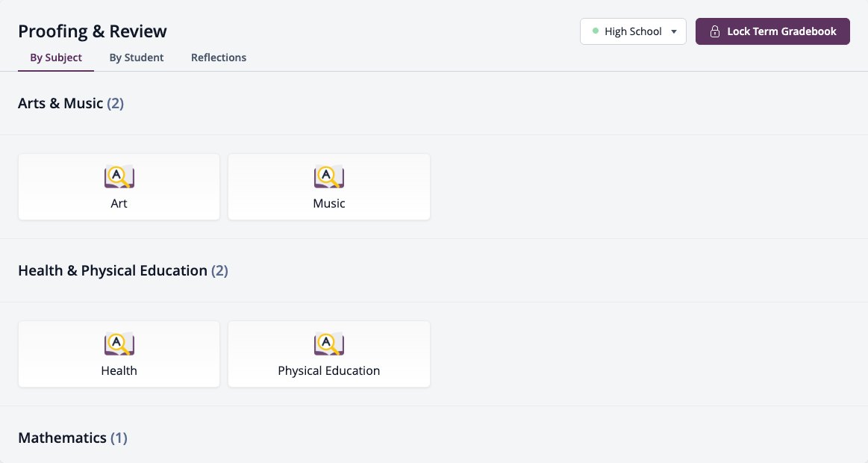Open the Music subject card
The width and height of the screenshot is (868, 463).
[x=329, y=187]
